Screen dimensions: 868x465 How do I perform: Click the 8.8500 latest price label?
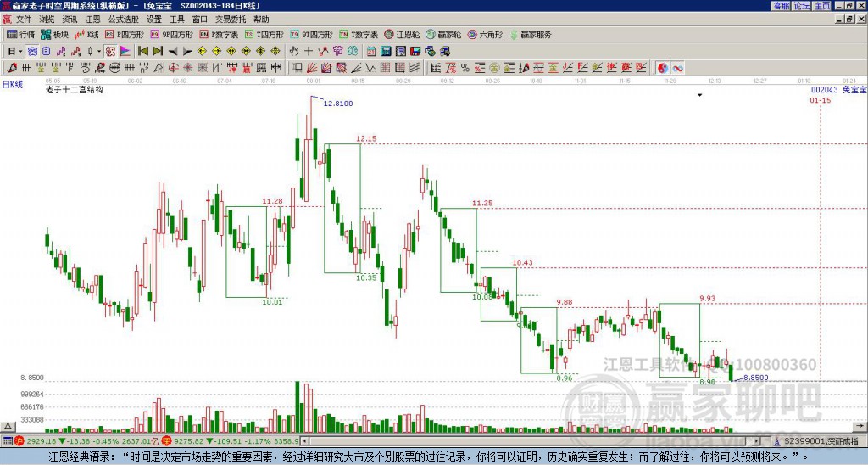755,378
